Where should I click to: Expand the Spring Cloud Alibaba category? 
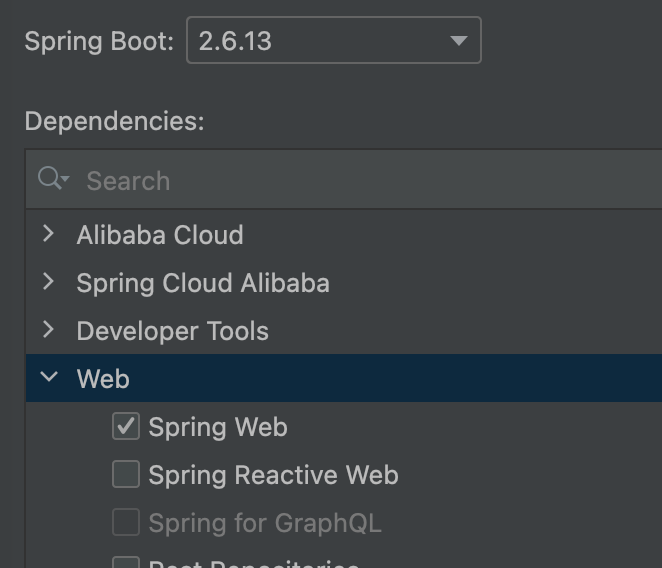point(49,282)
